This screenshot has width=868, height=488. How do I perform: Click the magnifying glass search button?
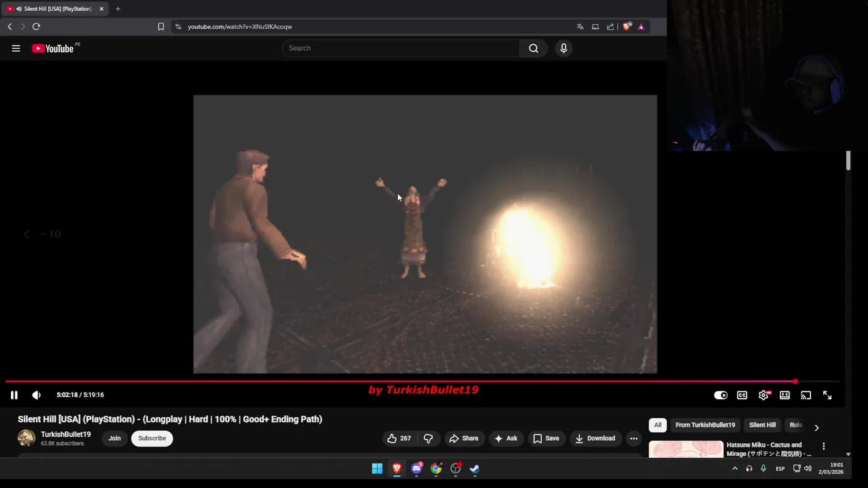(x=534, y=48)
